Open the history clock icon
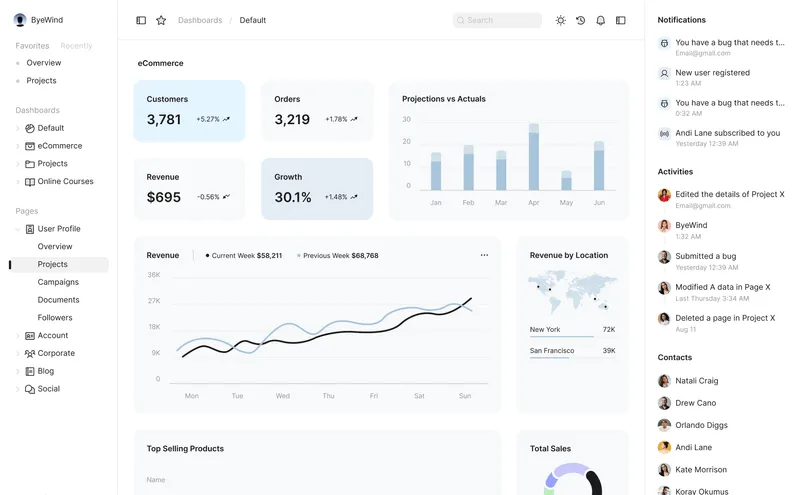Screen dimensions: 800x495 [581, 20]
